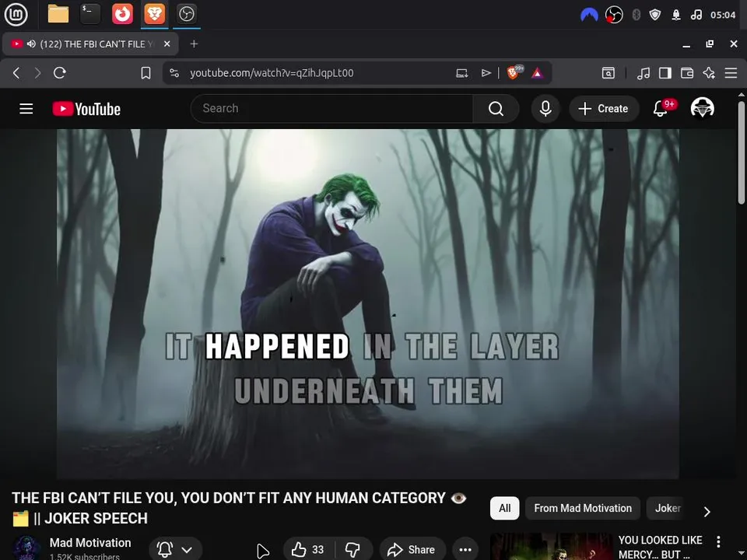Open options for YOU LOOKED LIKE MERCY video
This screenshot has height=560, width=747.
[718, 541]
